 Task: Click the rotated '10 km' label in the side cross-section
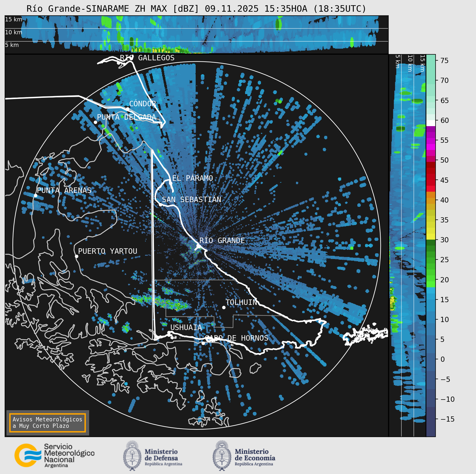pyautogui.click(x=410, y=63)
